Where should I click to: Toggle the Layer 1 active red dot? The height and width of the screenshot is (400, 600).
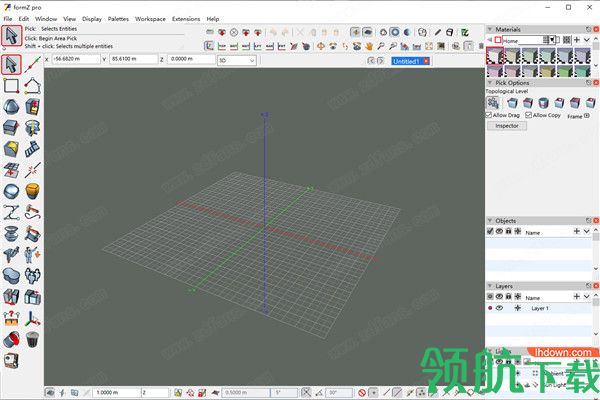490,308
